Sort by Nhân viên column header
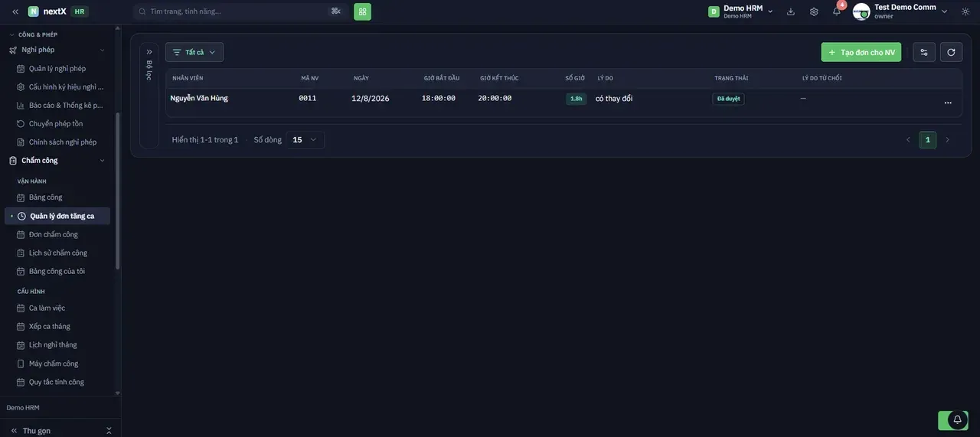This screenshot has width=980, height=437. 188,78
